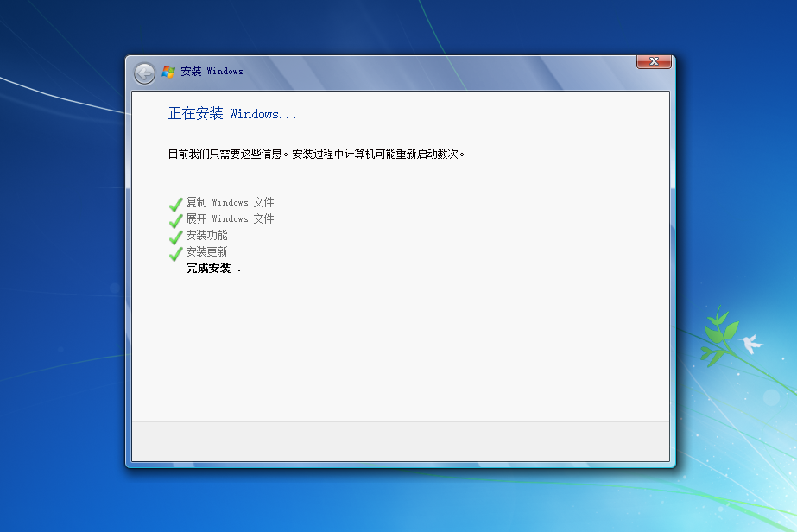Click the Windows flag logo in title bar

tap(168, 72)
